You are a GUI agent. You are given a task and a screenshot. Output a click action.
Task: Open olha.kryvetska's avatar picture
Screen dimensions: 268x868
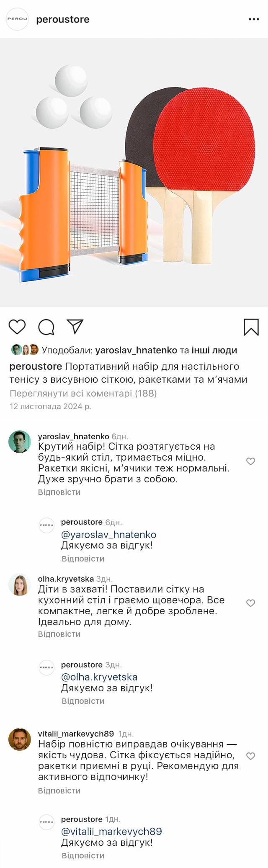tap(20, 585)
